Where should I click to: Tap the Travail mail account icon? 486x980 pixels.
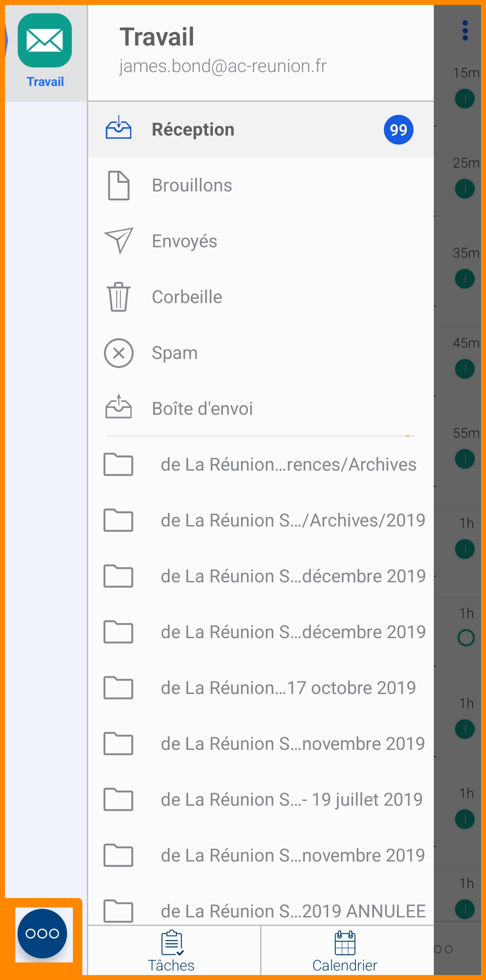45,41
